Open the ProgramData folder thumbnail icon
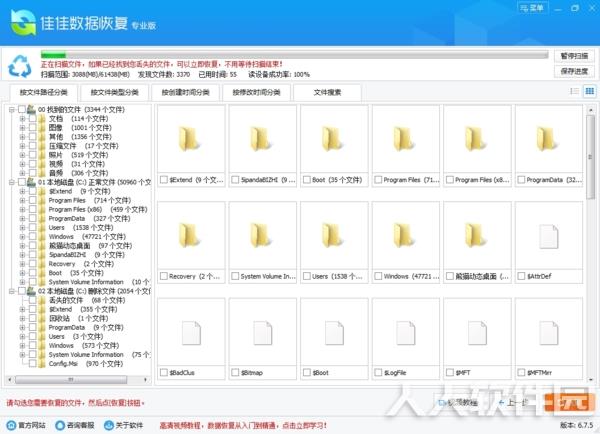Image resolution: width=600 pixels, height=434 pixels. coord(546,139)
